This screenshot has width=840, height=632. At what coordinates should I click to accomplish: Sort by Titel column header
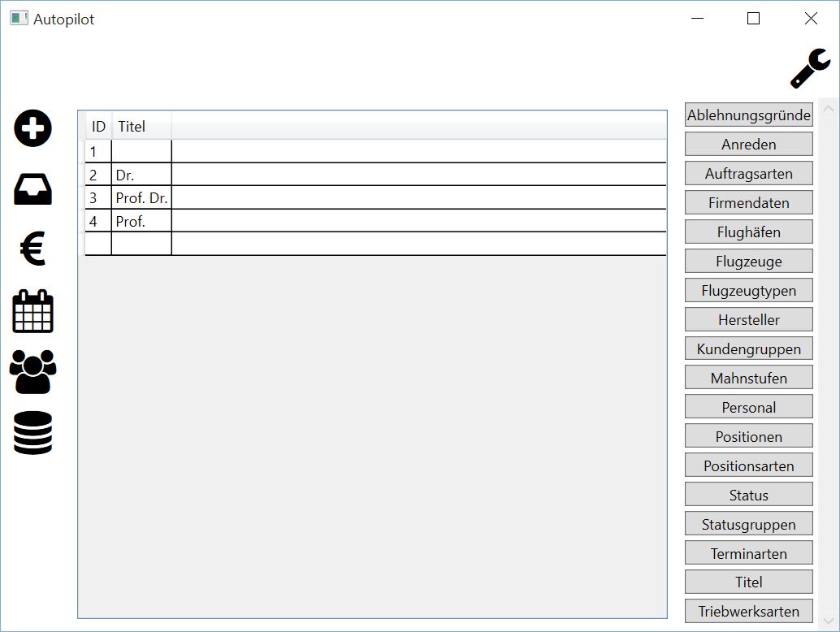pyautogui.click(x=142, y=127)
